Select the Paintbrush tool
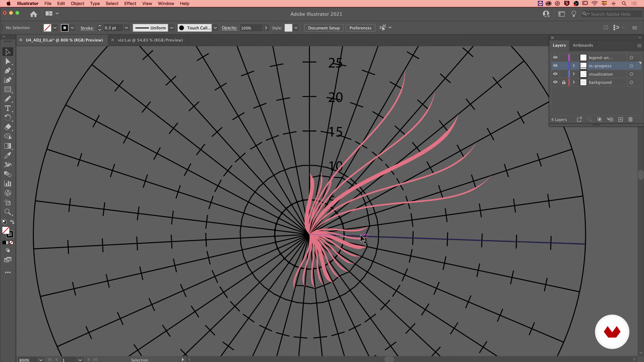 tap(8, 99)
